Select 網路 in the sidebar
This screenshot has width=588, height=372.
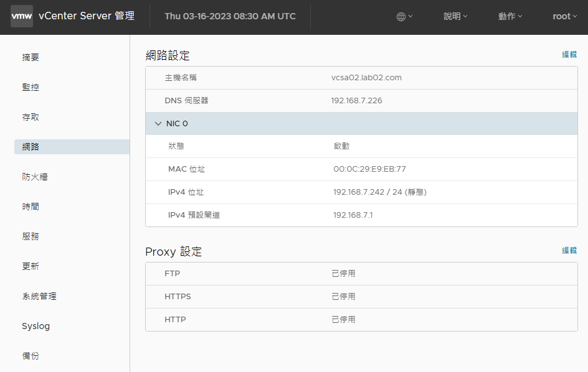pos(72,147)
